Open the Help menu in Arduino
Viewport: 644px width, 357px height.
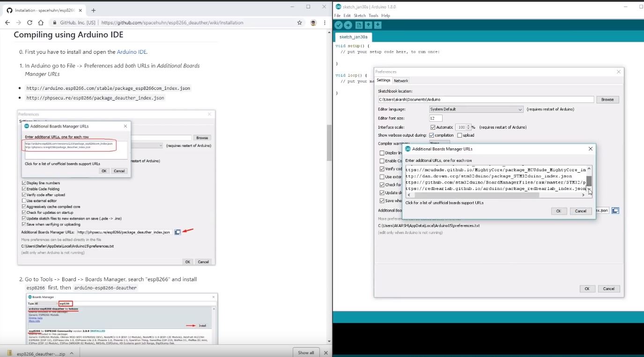point(385,15)
